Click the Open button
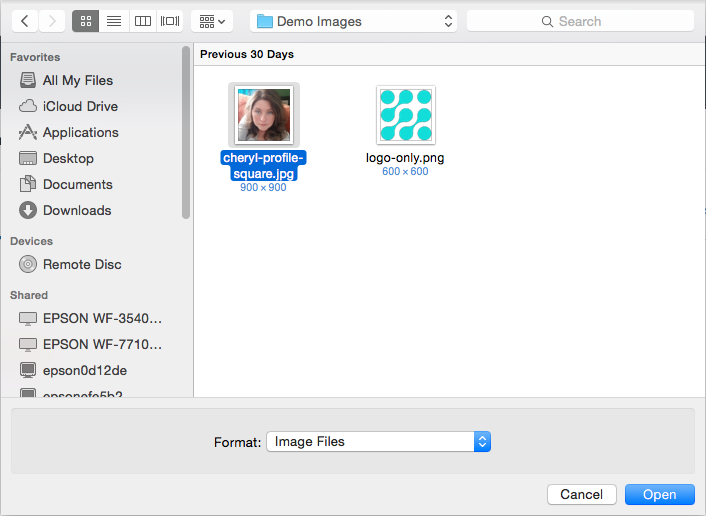This screenshot has height=516, width=706. [x=660, y=494]
